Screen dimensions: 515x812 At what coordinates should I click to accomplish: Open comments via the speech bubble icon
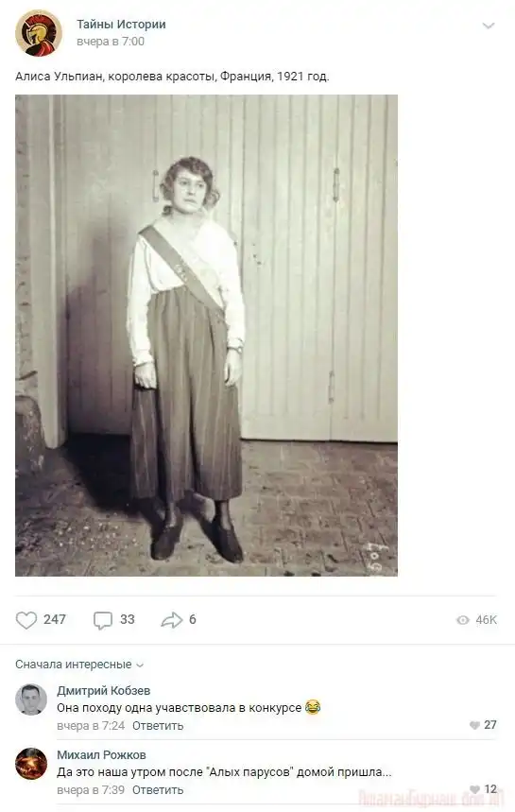102,620
